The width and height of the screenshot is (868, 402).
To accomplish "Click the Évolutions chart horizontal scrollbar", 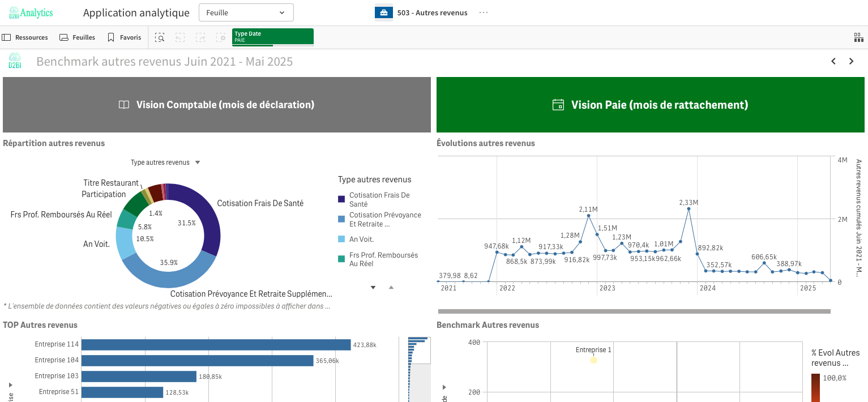I will 634,311.
